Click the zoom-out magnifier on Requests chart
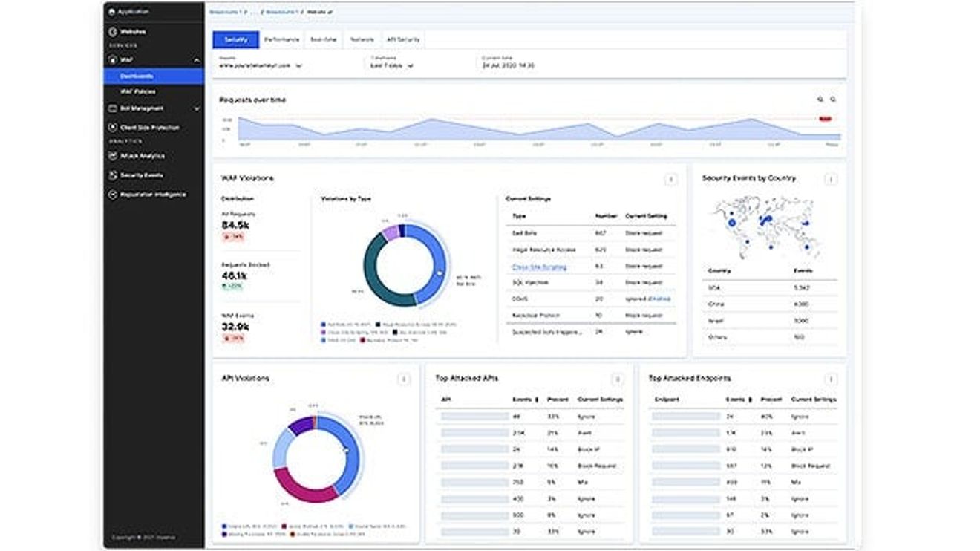Image resolution: width=980 pixels, height=551 pixels. point(833,100)
